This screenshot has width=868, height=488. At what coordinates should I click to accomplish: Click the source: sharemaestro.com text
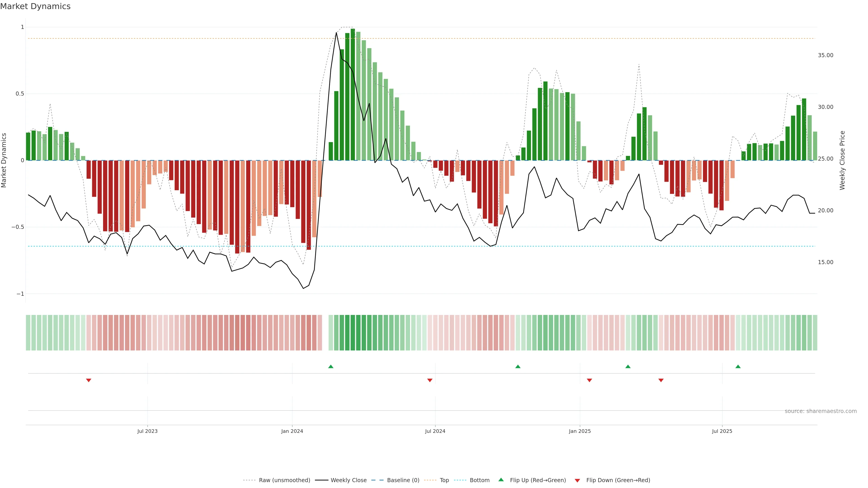[x=821, y=411]
